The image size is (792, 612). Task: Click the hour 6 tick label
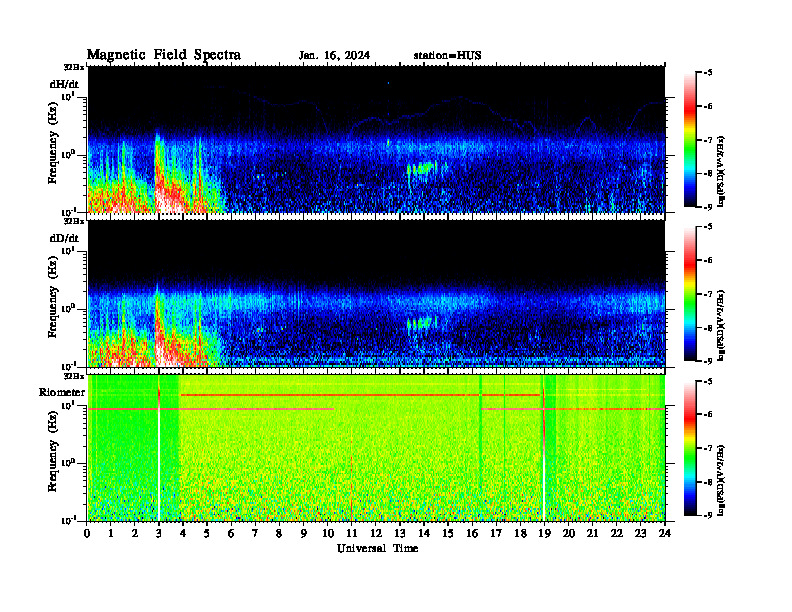click(232, 533)
